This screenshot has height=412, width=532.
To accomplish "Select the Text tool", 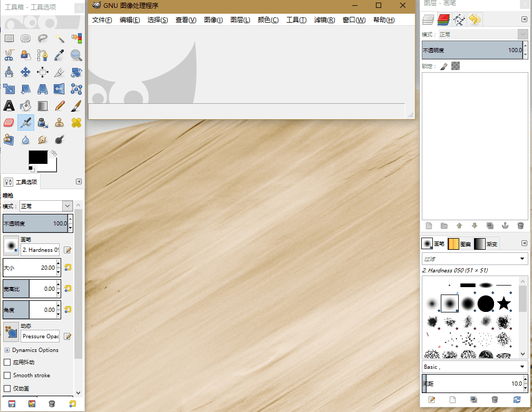I will (x=9, y=106).
